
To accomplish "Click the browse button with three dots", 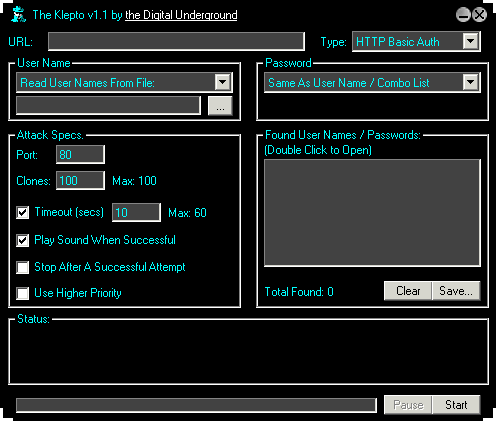I will pos(220,106).
